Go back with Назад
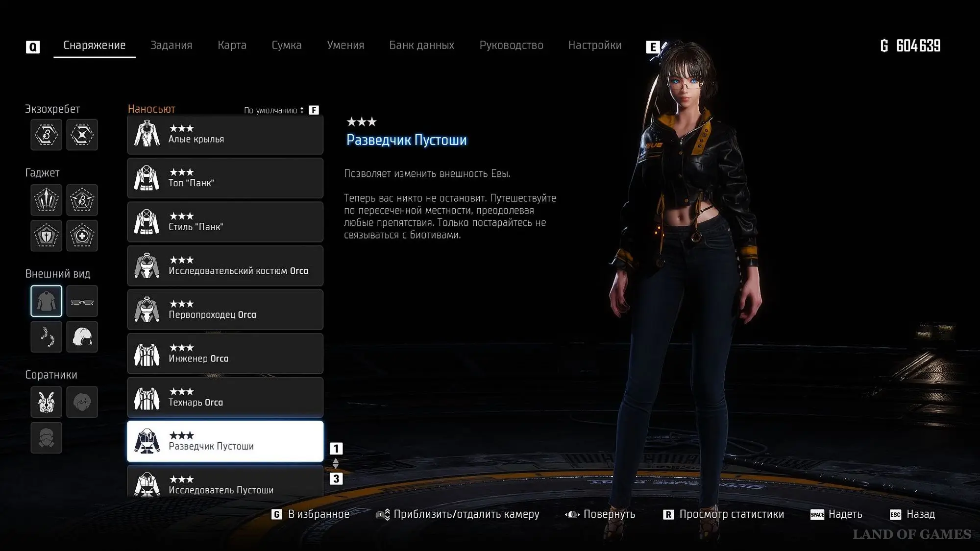980x551 pixels. click(912, 514)
